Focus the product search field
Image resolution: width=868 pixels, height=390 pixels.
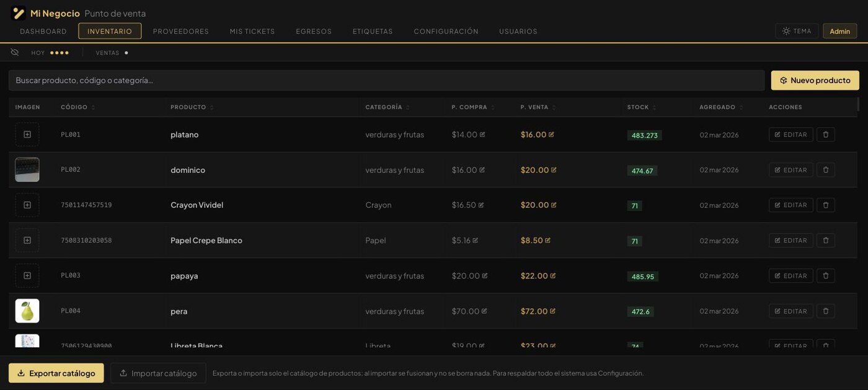386,81
